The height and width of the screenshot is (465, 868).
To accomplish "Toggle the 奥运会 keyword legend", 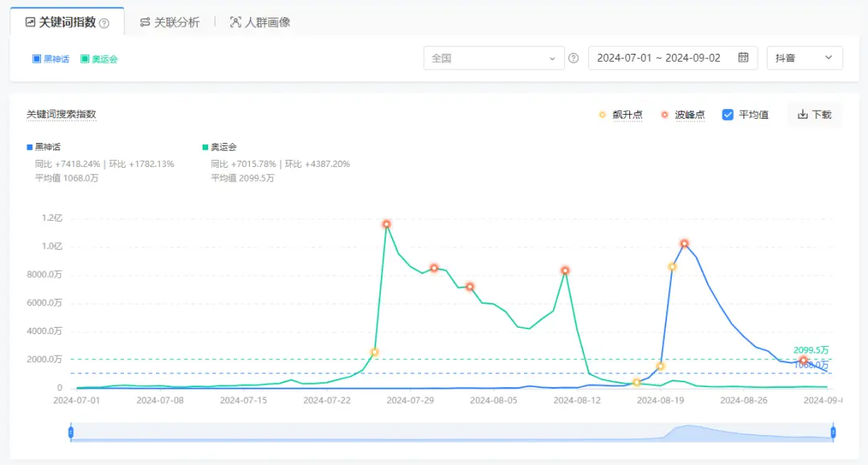I will (x=100, y=57).
